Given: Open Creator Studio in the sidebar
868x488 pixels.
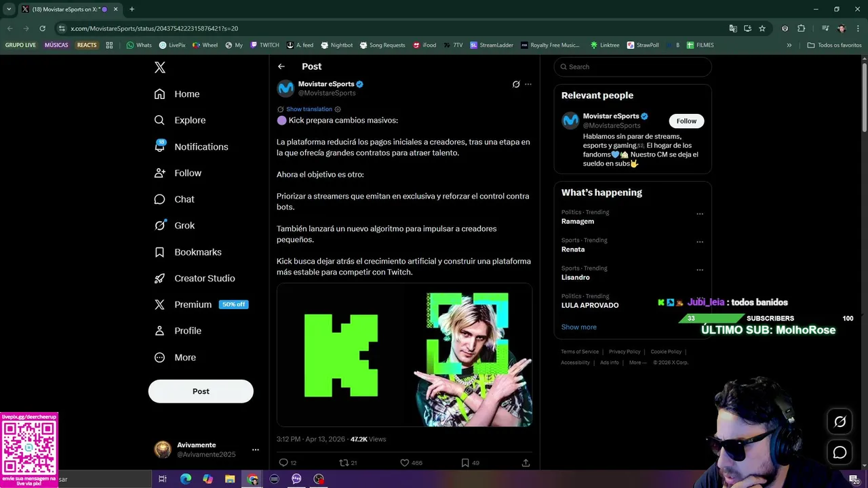Looking at the screenshot, I should pos(195,279).
